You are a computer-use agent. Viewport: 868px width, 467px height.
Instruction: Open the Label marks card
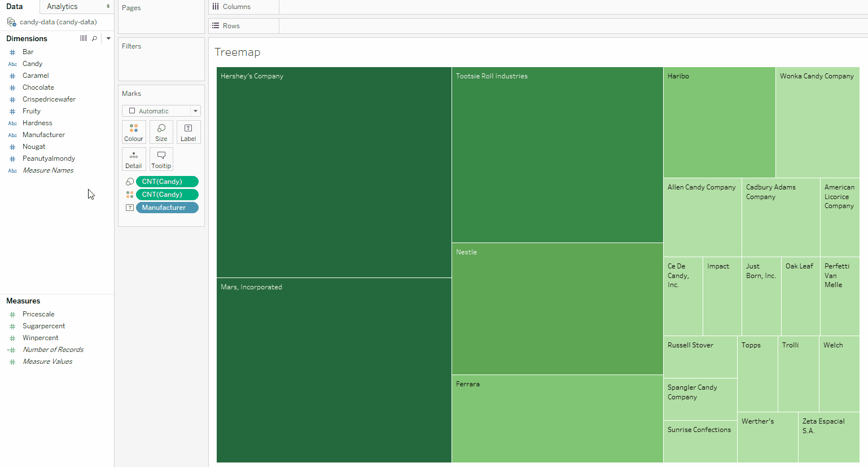pos(188,132)
